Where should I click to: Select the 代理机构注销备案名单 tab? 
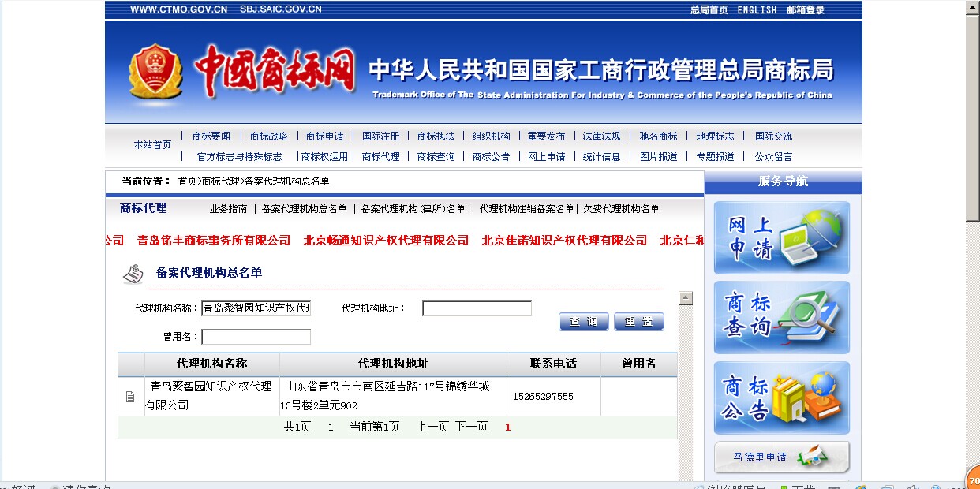point(526,209)
